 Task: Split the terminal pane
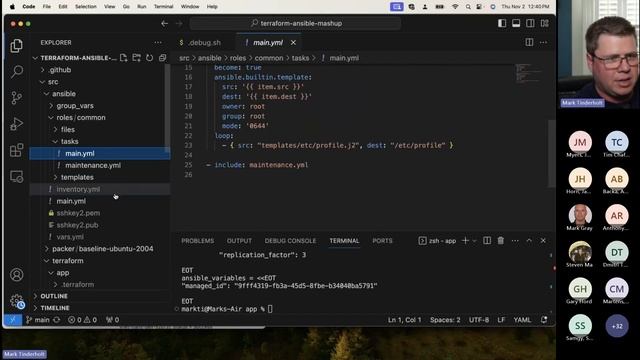[487, 241]
